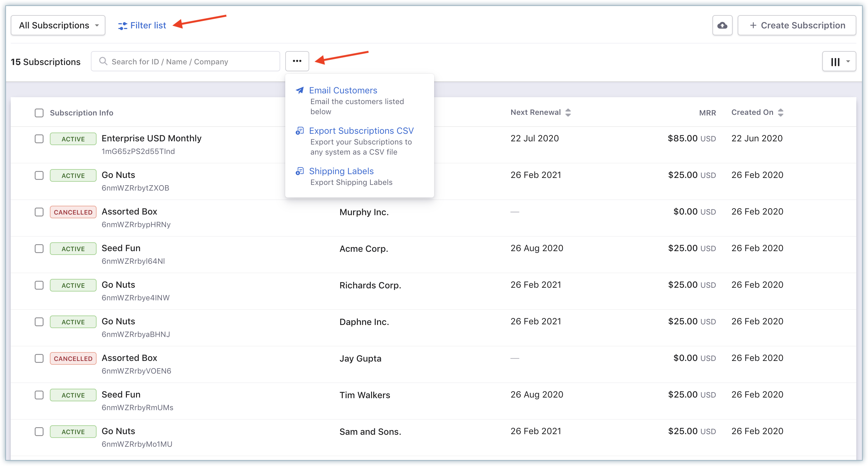Sort by Created On arrows

coord(781,113)
